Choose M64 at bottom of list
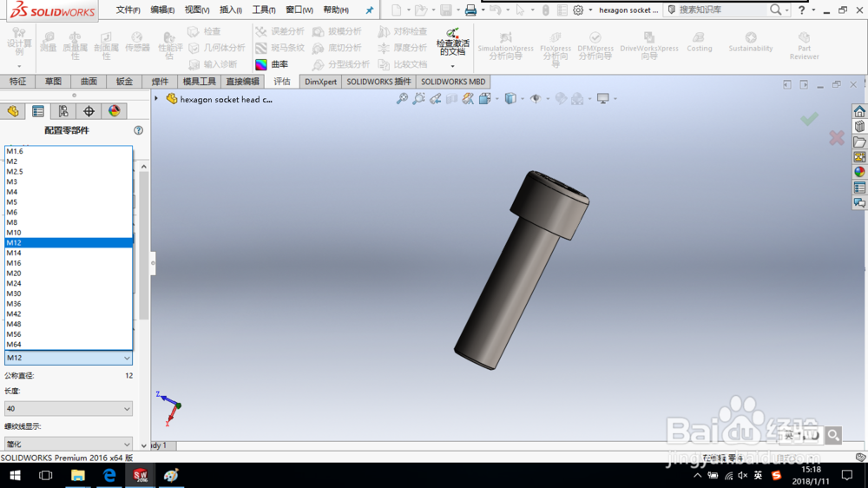 pyautogui.click(x=69, y=344)
